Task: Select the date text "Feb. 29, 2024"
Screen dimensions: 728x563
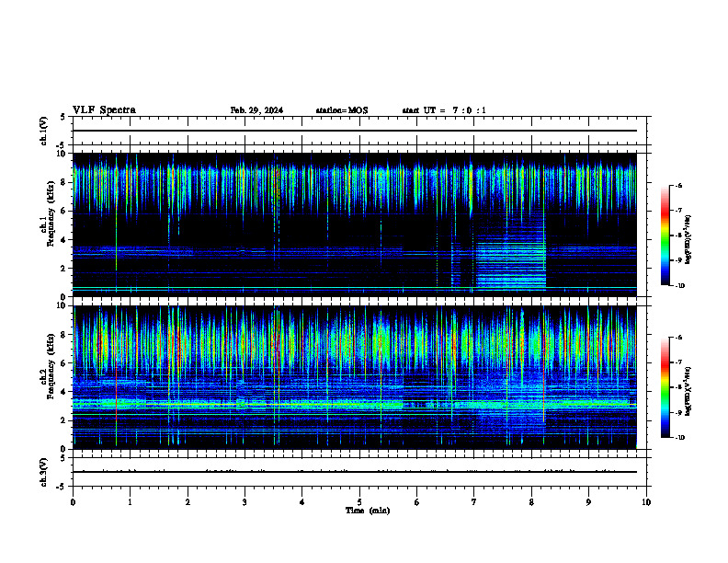Action: pyautogui.click(x=256, y=110)
